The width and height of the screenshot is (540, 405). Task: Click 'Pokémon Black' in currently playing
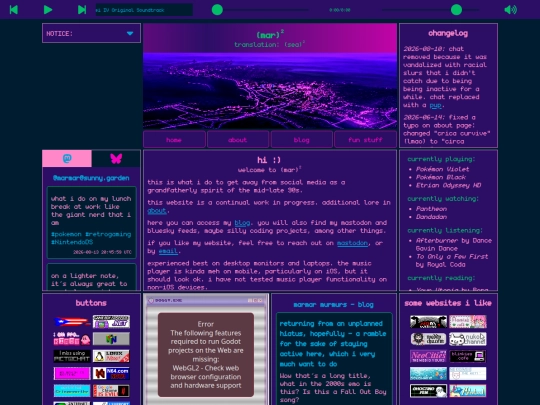coord(440,177)
